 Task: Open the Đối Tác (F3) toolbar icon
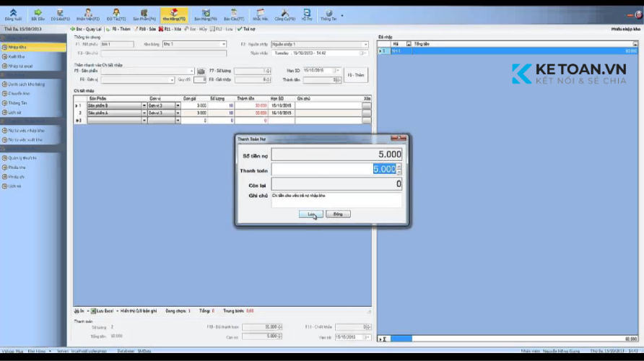pos(116,14)
